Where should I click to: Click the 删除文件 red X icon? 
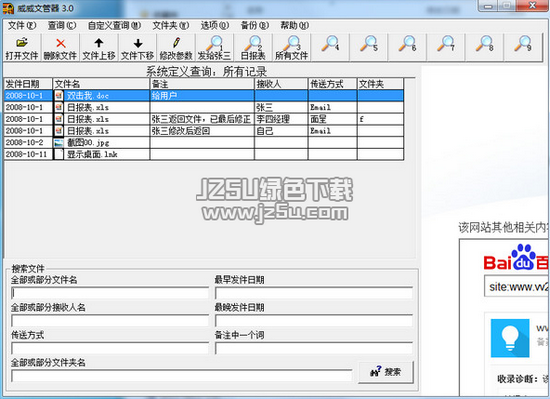tap(61, 43)
